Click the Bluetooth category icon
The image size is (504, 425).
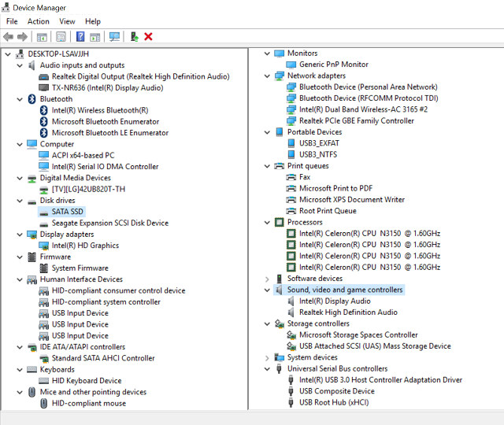point(31,99)
